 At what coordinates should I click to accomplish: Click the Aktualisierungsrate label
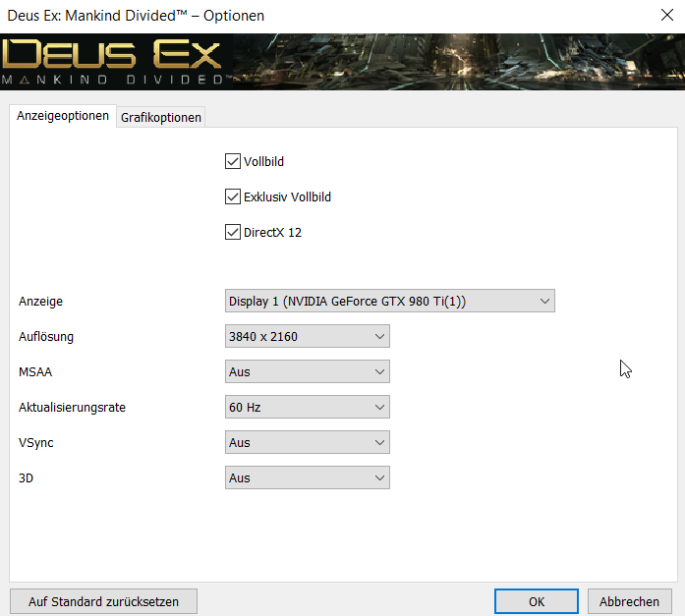[x=72, y=408]
